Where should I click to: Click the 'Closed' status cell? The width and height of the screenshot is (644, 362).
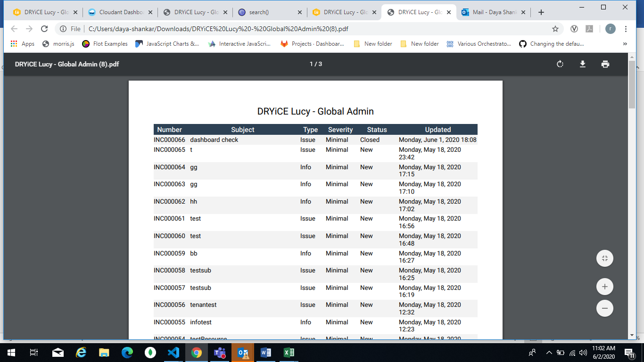370,140
